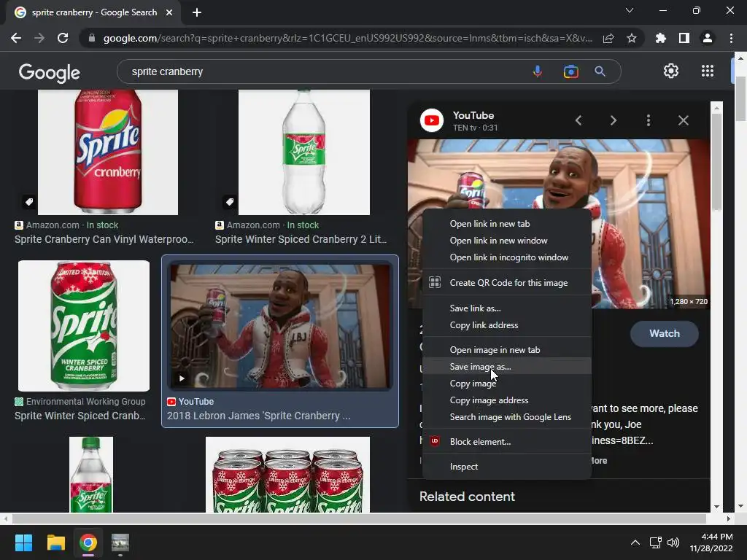Choose Open link in incognito window
Image resolution: width=747 pixels, height=560 pixels.
tap(507, 257)
